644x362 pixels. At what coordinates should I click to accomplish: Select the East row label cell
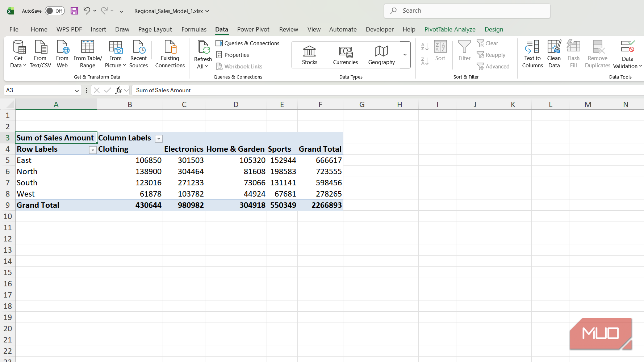(x=56, y=160)
